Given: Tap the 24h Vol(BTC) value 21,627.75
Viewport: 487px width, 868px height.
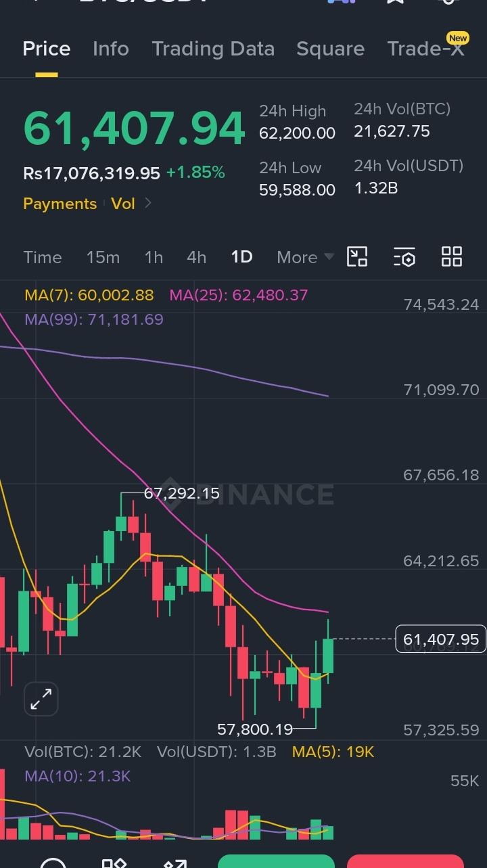Looking at the screenshot, I should (392, 131).
